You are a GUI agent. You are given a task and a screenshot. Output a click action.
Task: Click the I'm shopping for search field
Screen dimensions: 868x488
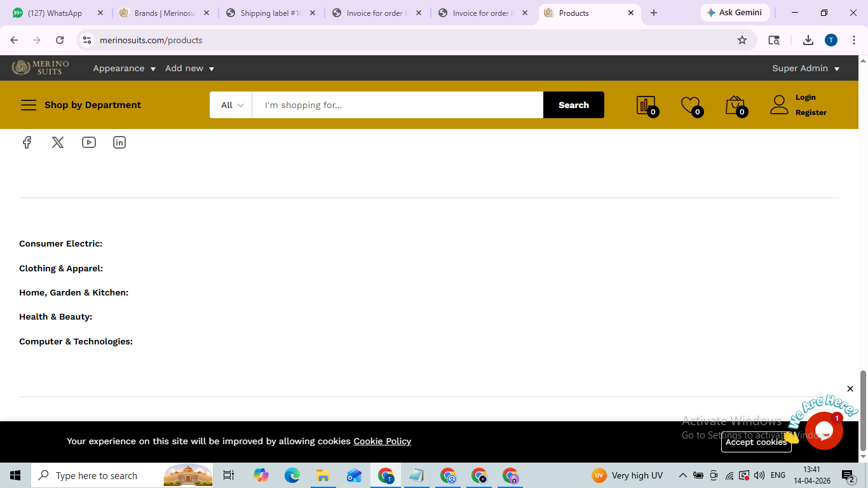[x=397, y=105]
